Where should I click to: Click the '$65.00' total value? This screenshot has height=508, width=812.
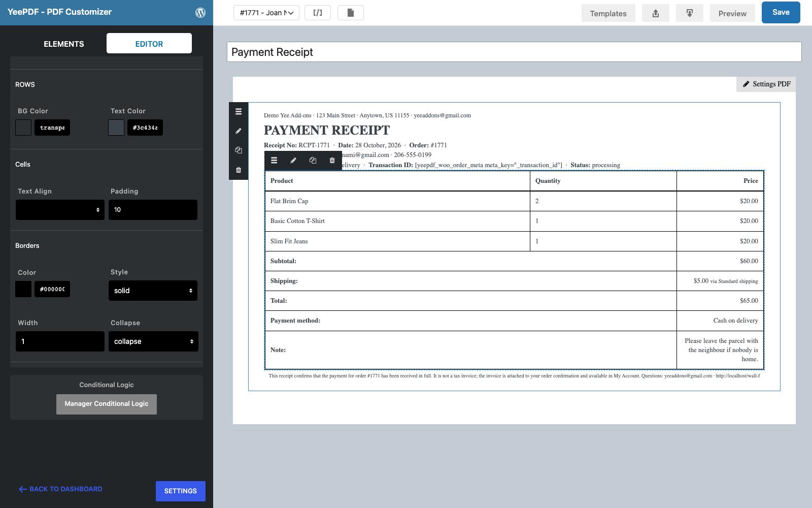tap(749, 301)
